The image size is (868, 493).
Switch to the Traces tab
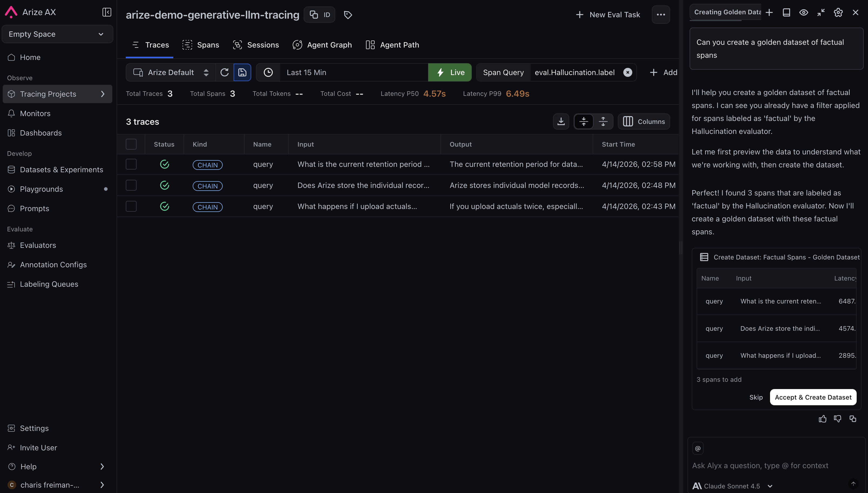point(150,45)
